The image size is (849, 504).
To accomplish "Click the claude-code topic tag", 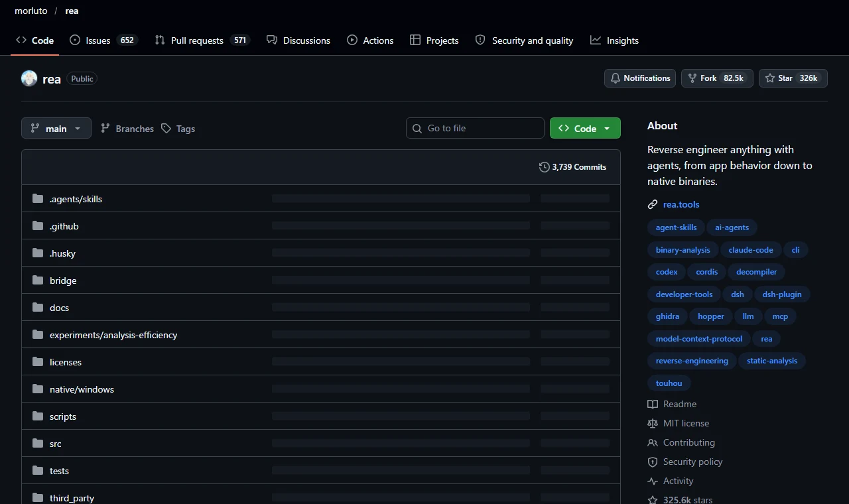I will [751, 250].
